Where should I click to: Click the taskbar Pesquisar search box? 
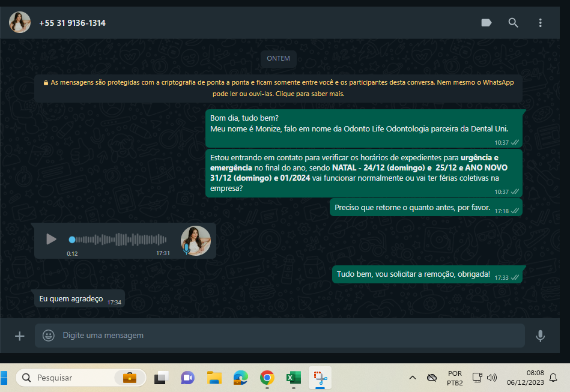click(x=80, y=378)
